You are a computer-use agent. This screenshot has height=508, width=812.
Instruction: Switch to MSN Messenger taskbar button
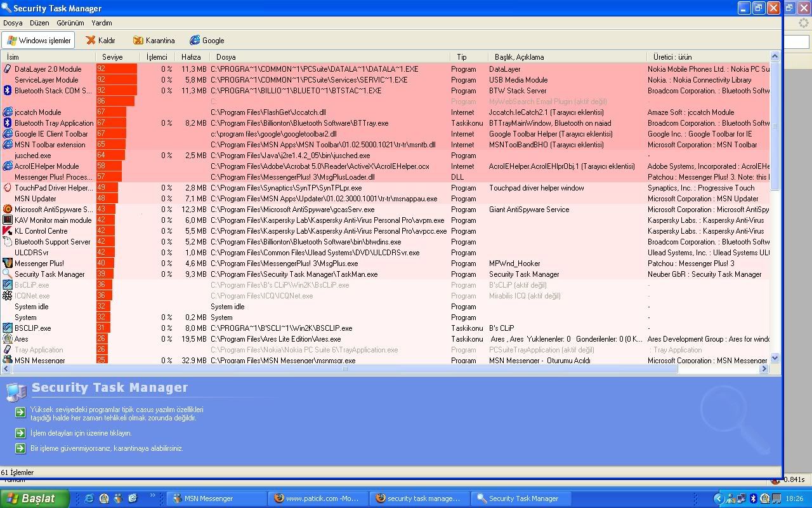tap(216, 498)
